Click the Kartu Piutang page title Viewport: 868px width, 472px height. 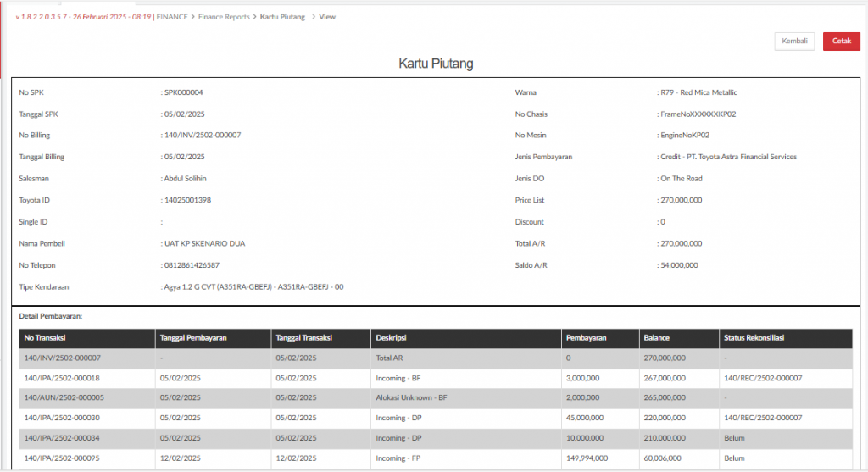tap(436, 64)
